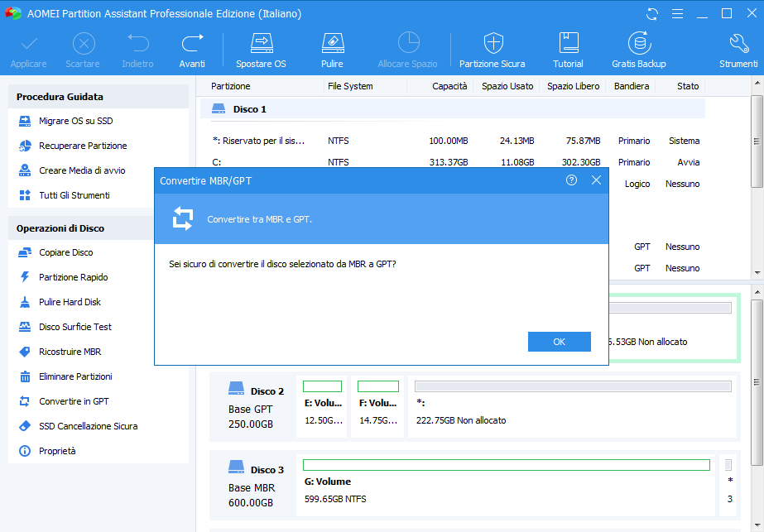The width and height of the screenshot is (764, 532).
Task: Sort by the Capacità column header
Action: pyautogui.click(x=449, y=86)
